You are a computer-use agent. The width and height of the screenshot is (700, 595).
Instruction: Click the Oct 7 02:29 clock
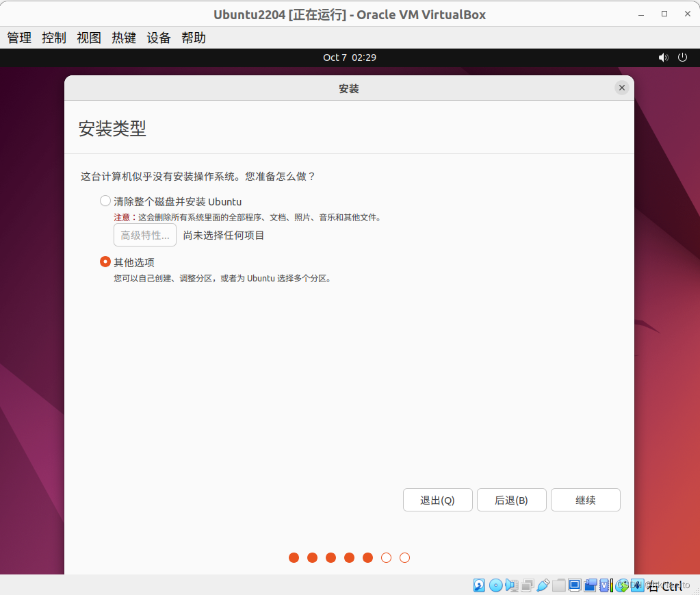point(350,58)
